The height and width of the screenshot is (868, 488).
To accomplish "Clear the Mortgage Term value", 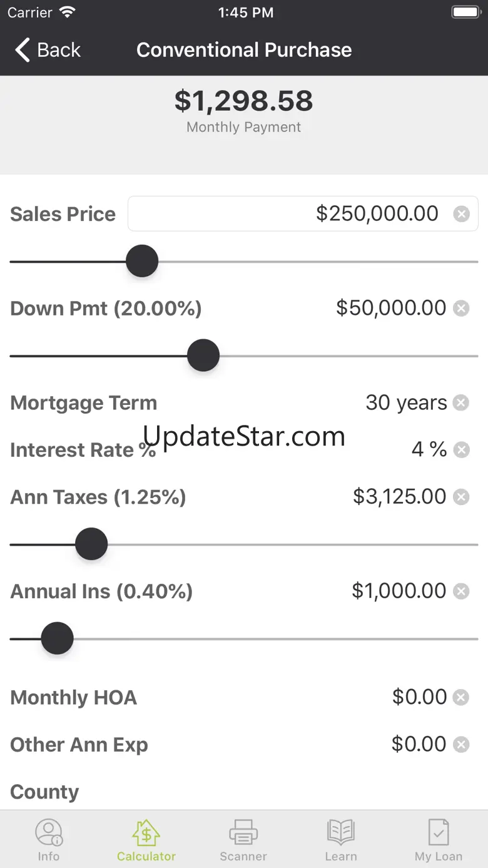I will tap(461, 402).
